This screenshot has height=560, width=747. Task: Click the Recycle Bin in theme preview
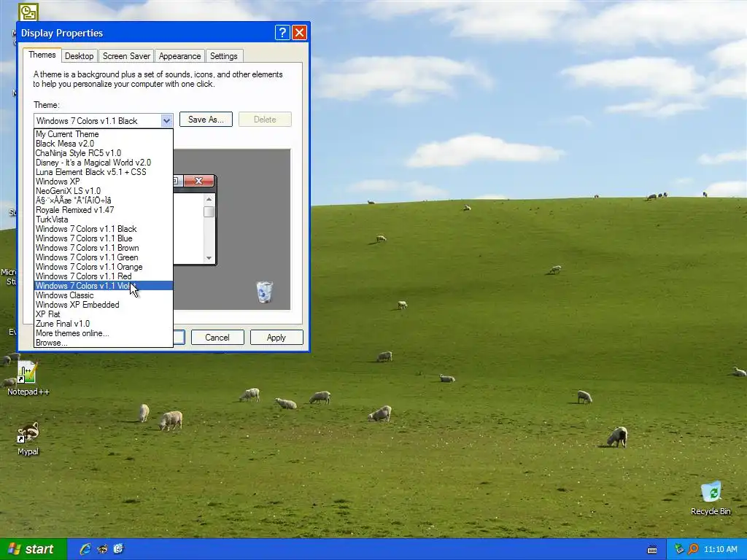pyautogui.click(x=264, y=292)
